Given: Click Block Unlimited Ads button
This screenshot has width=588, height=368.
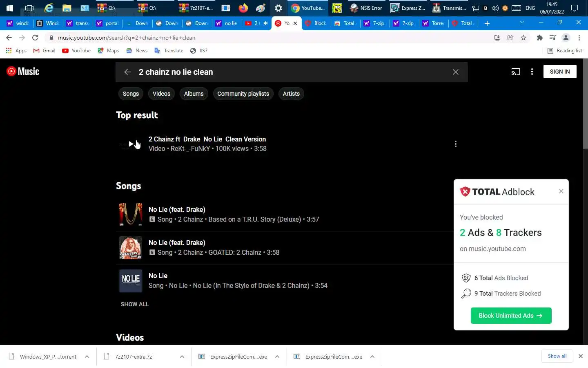Looking at the screenshot, I should [x=511, y=316].
